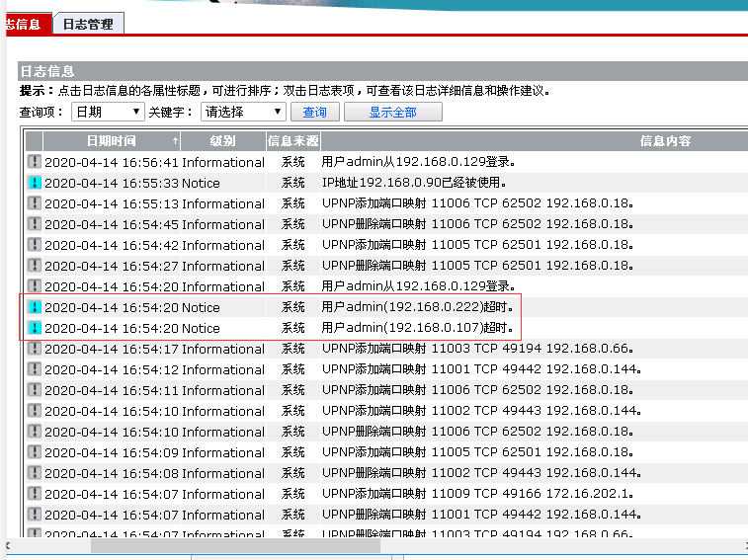Viewport: 748px width, 560px height.
Task: Open the 关键字 dropdown showing 请选择
Action: (243, 112)
